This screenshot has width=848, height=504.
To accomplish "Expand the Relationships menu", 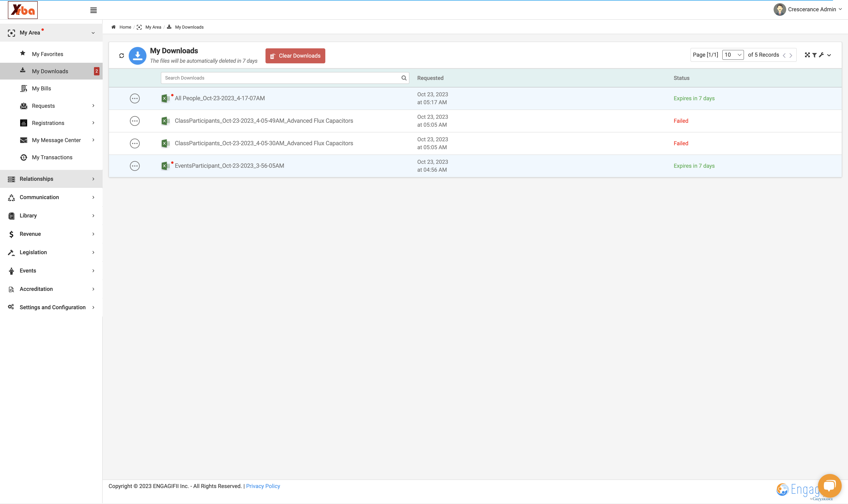I will 51,179.
